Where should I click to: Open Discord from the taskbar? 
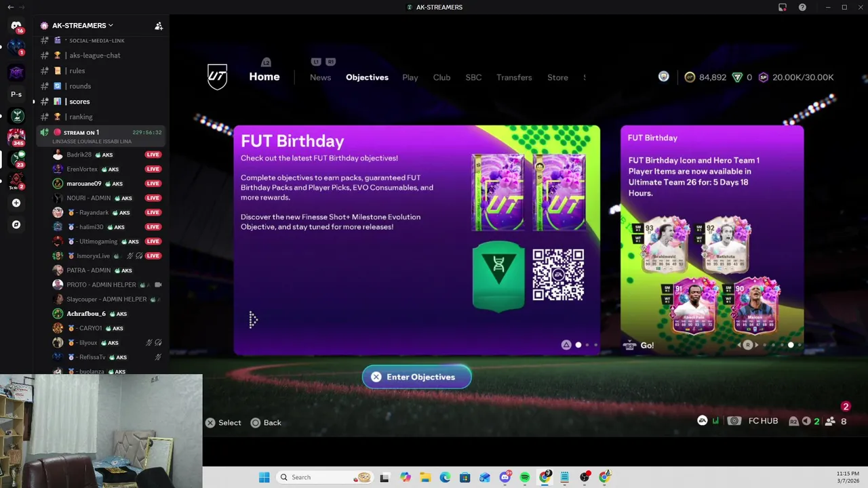pyautogui.click(x=505, y=477)
